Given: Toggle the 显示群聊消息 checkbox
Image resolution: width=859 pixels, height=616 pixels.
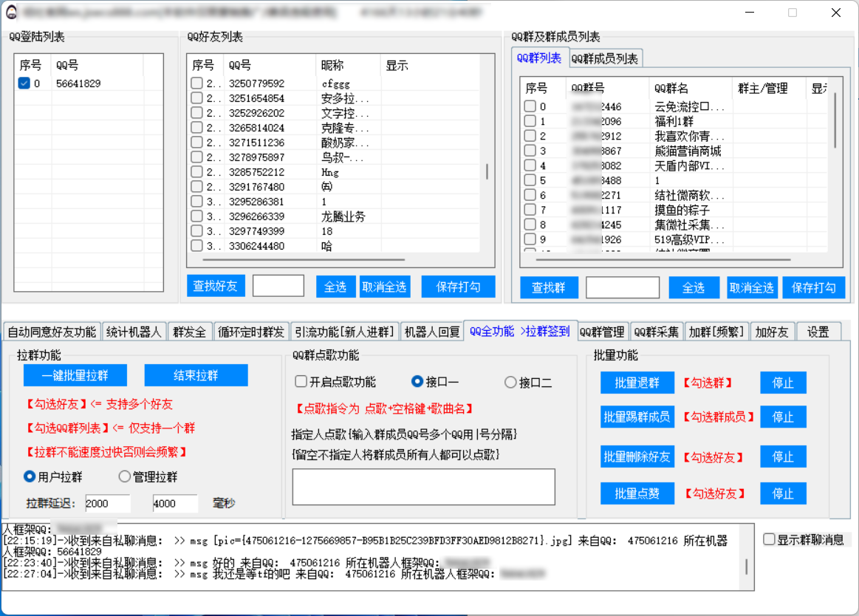Looking at the screenshot, I should [x=770, y=539].
